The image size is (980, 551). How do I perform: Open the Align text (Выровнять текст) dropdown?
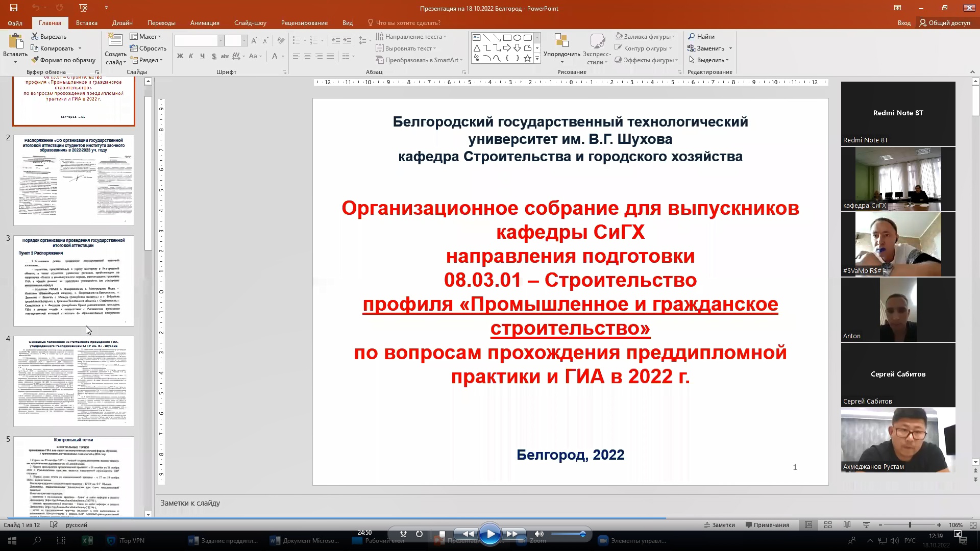click(406, 48)
